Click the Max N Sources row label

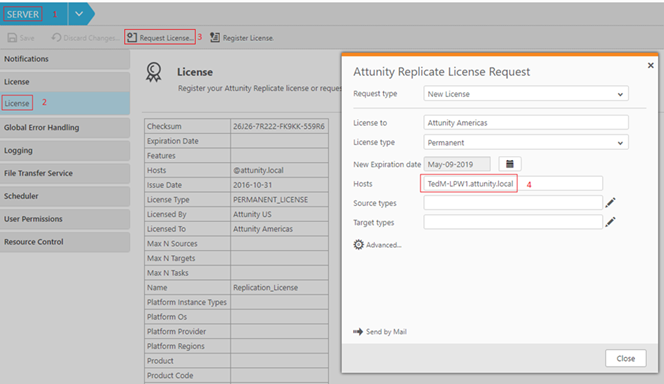(x=172, y=244)
